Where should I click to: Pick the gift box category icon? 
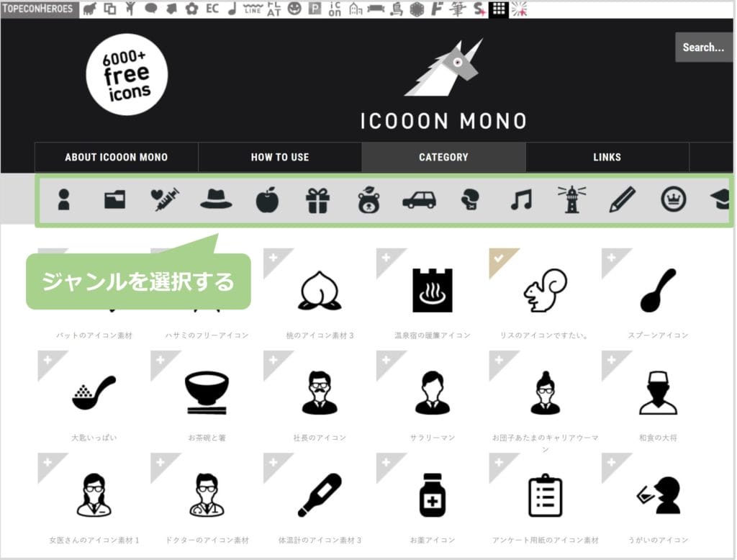point(317,200)
